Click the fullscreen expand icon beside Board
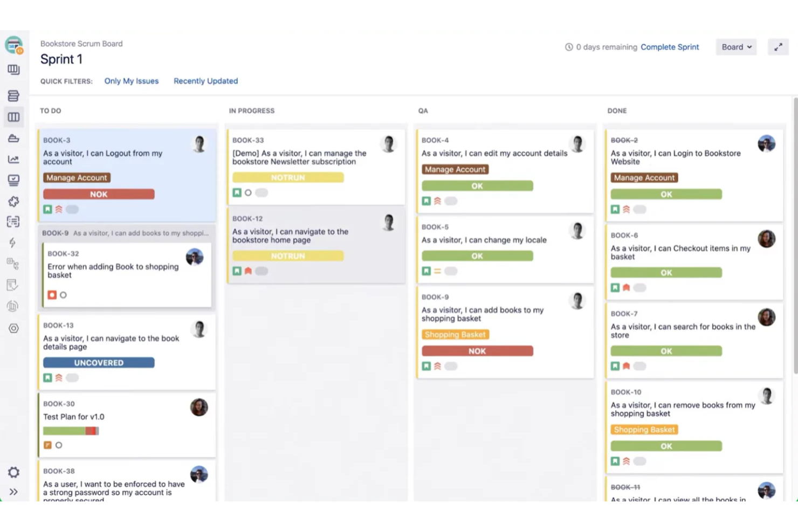 pos(778,47)
